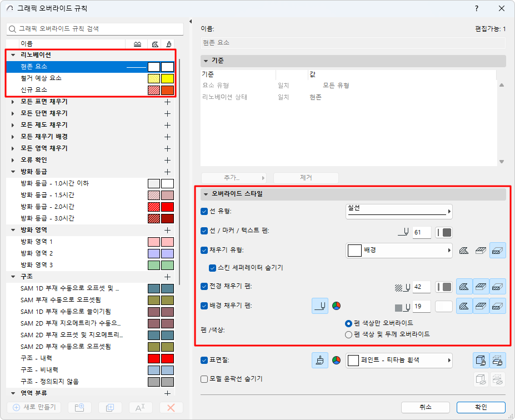Image resolution: width=515 pixels, height=420 pixels.
Task: Uncheck 선 / 마커 / 텍스트 펜 checkbox
Action: [x=204, y=231]
